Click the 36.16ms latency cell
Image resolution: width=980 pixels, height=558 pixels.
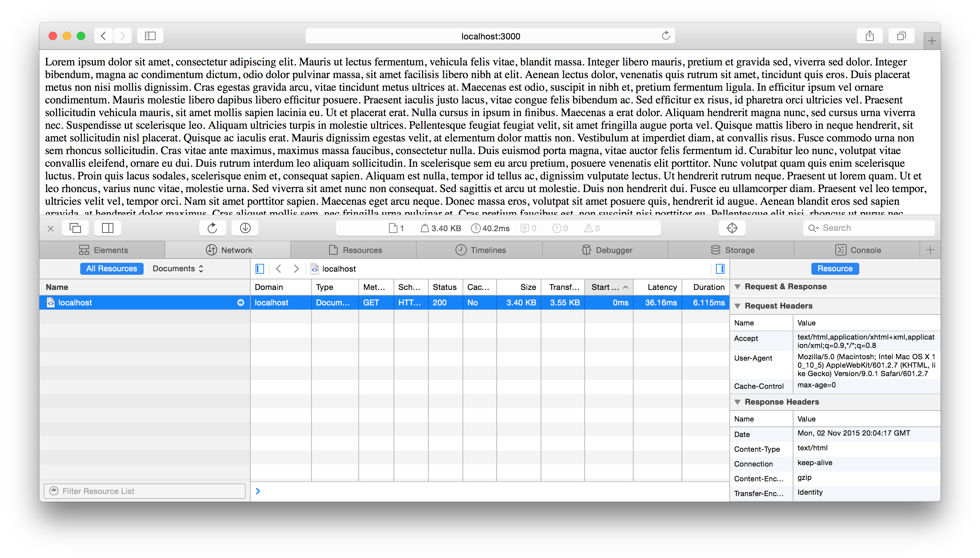pos(658,303)
